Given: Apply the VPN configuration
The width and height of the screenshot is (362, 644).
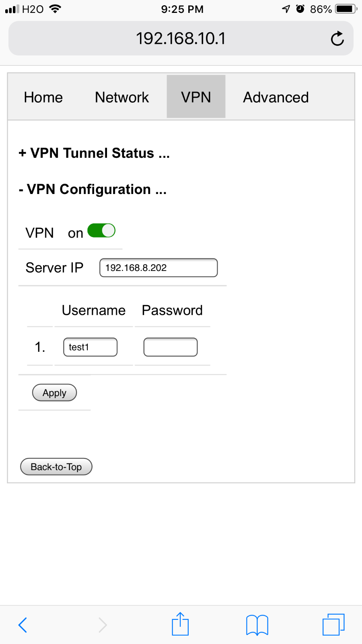Looking at the screenshot, I should pos(54,392).
